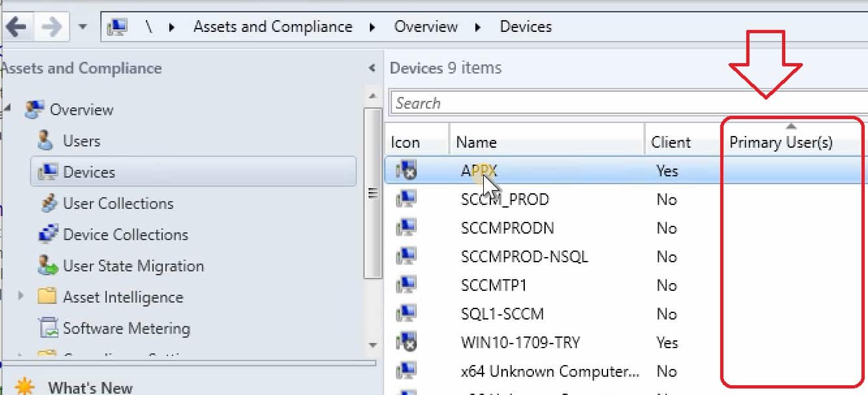Click the device icon for SCCMTP1

[406, 284]
